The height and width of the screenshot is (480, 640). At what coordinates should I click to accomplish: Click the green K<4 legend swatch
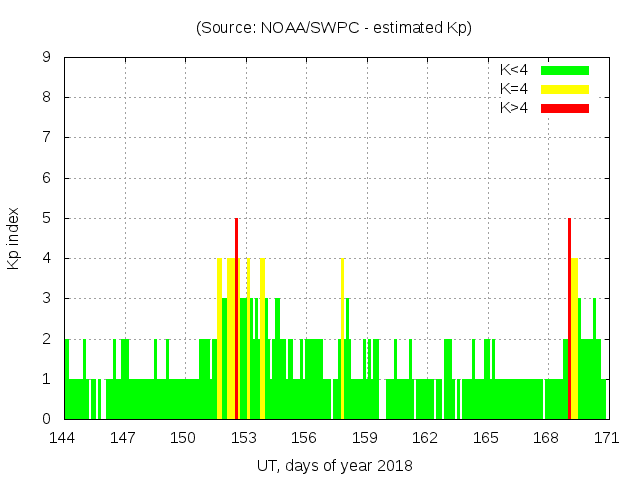pyautogui.click(x=565, y=70)
